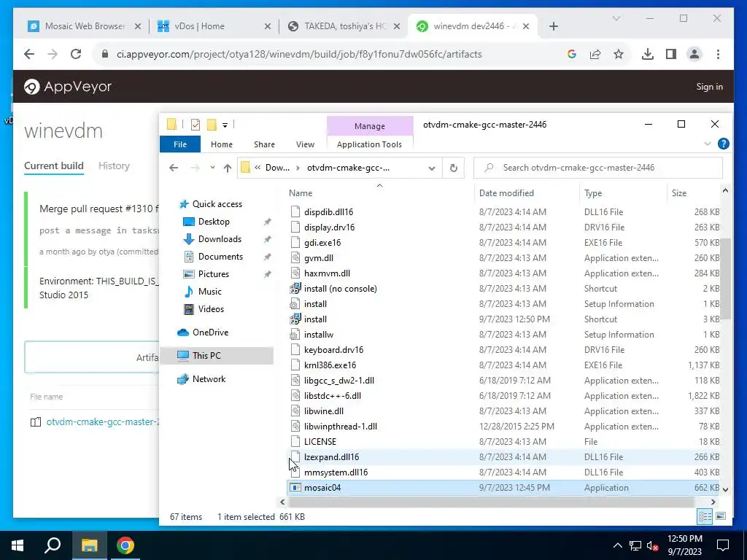Open a new Chrome tab
The image size is (747, 560).
point(553,27)
